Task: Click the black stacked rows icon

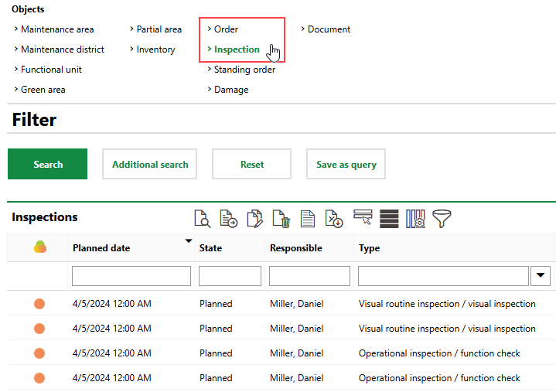Action: [x=389, y=219]
